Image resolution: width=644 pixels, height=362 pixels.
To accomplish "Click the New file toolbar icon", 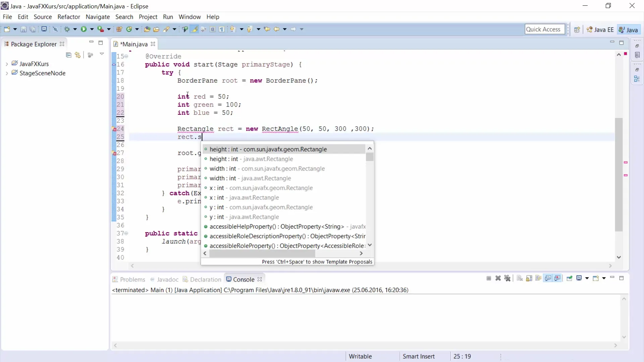I will coord(7,29).
